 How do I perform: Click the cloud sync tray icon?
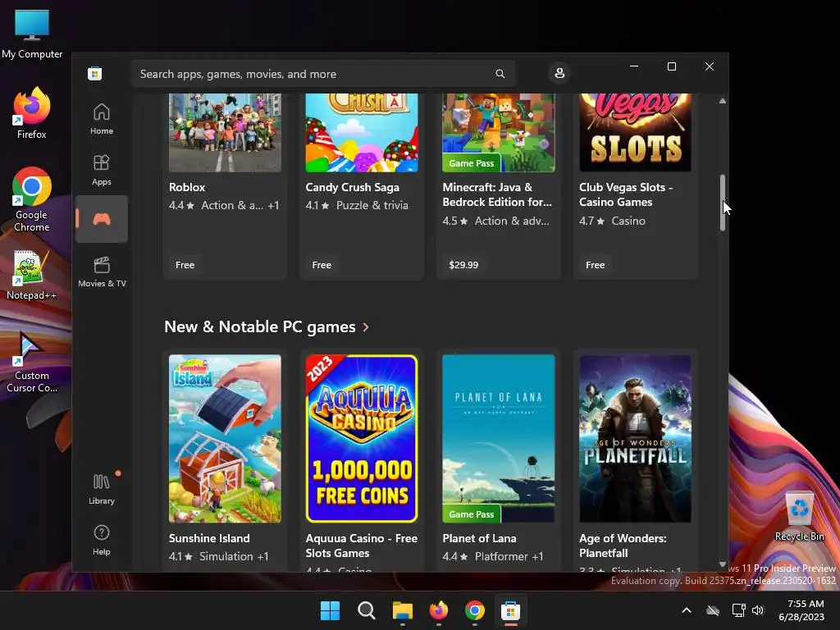click(713, 610)
